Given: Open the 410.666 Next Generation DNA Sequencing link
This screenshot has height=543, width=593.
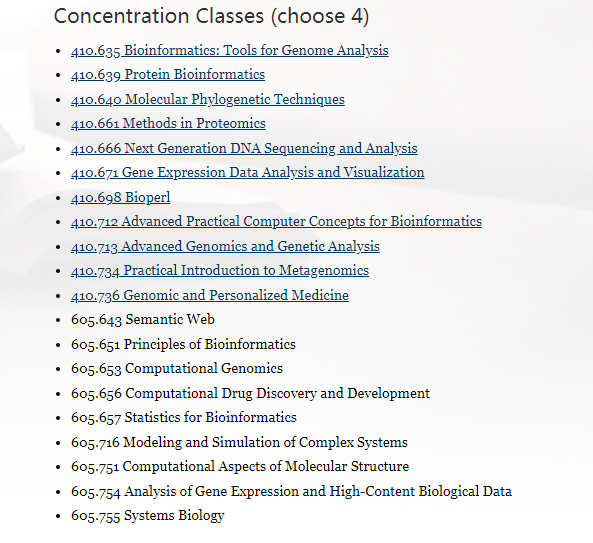Looking at the screenshot, I should (x=244, y=148).
